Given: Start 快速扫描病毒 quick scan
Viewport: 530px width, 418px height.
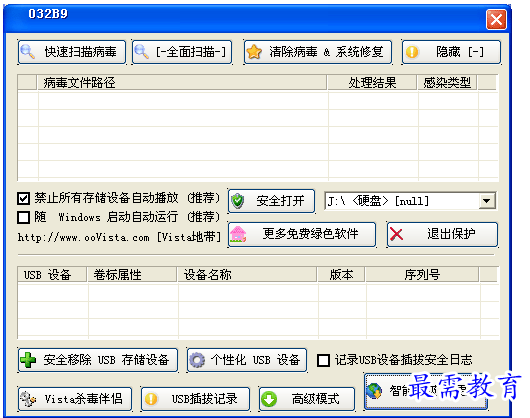Looking at the screenshot, I should (72, 52).
